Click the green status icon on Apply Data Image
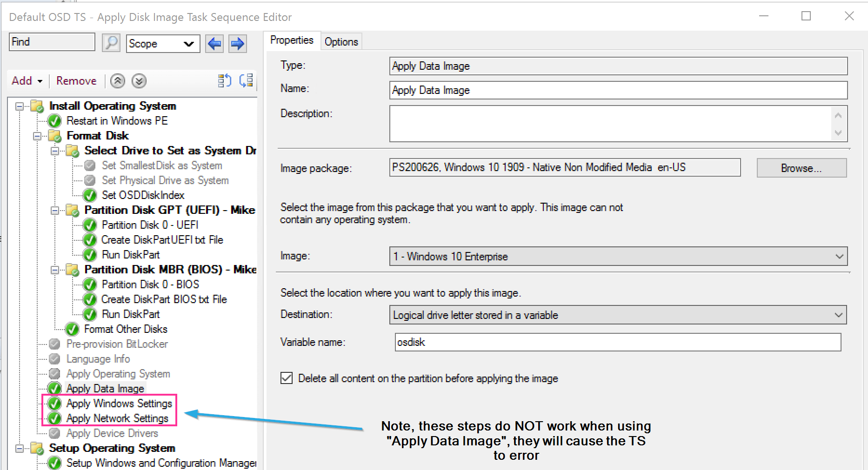 (54, 388)
